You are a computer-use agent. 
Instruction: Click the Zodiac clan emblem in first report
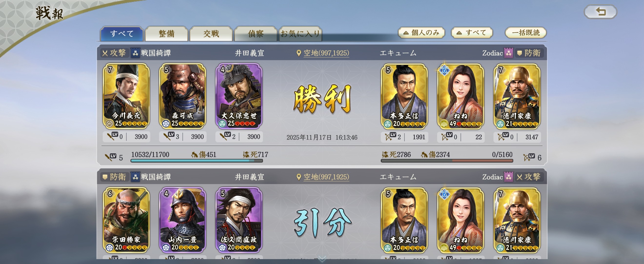(x=509, y=53)
